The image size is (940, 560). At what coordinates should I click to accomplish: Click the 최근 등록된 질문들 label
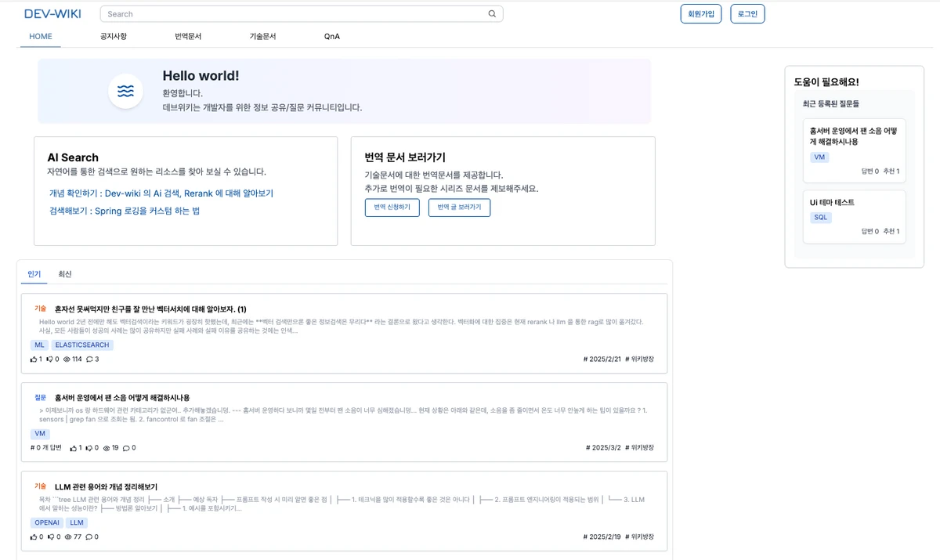pos(831,103)
